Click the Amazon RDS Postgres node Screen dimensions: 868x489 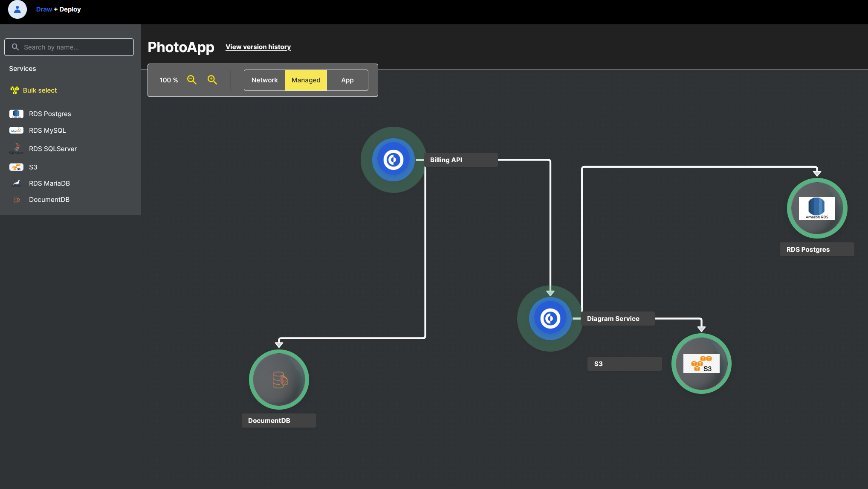(817, 208)
